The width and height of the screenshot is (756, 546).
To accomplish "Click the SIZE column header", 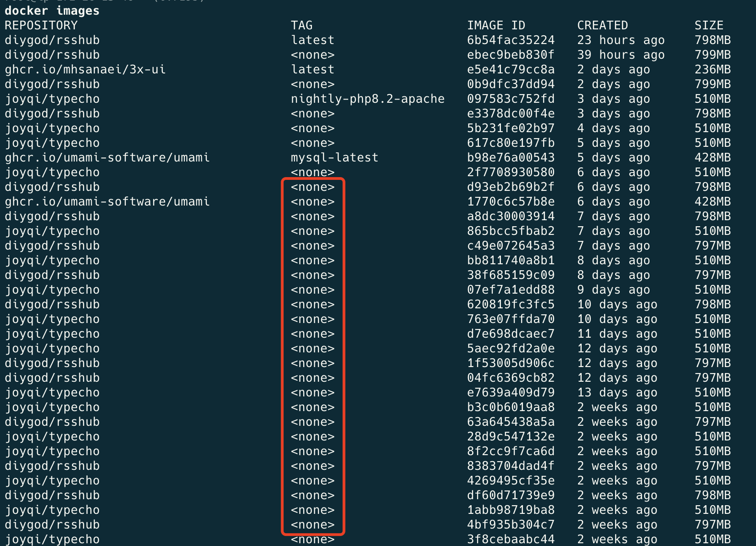I will click(709, 25).
